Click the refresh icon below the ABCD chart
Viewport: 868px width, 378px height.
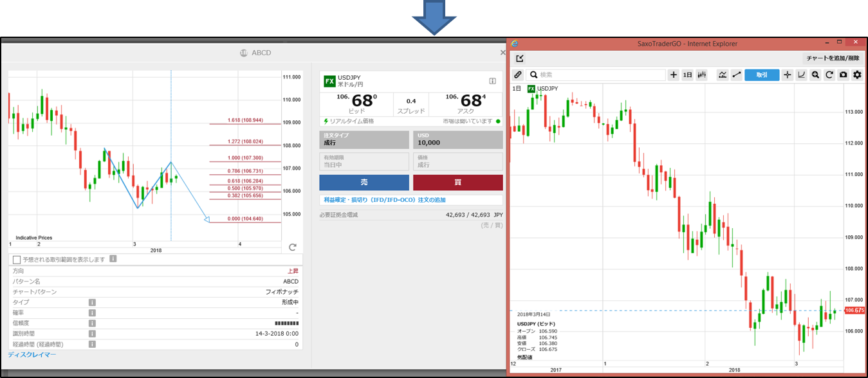(x=293, y=247)
